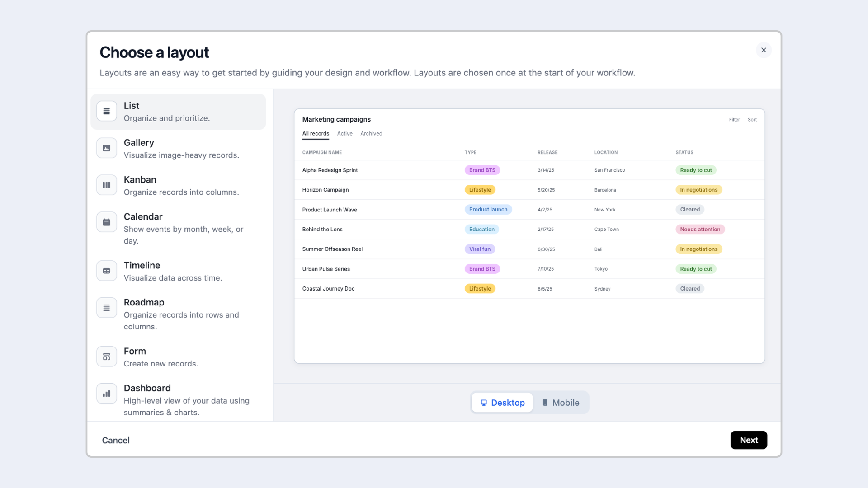
Task: Open the Archived records tab
Action: point(371,134)
